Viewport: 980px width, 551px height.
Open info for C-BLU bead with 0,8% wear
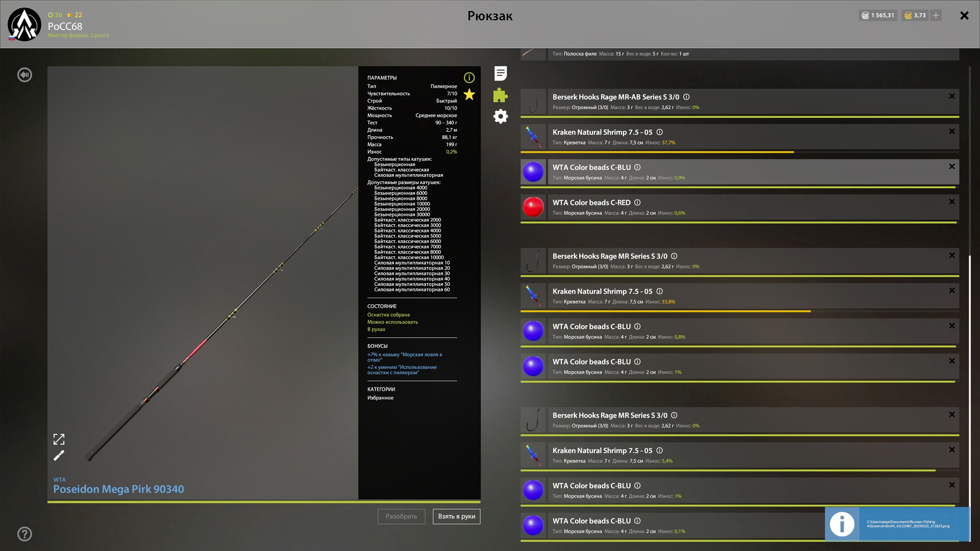tap(637, 327)
